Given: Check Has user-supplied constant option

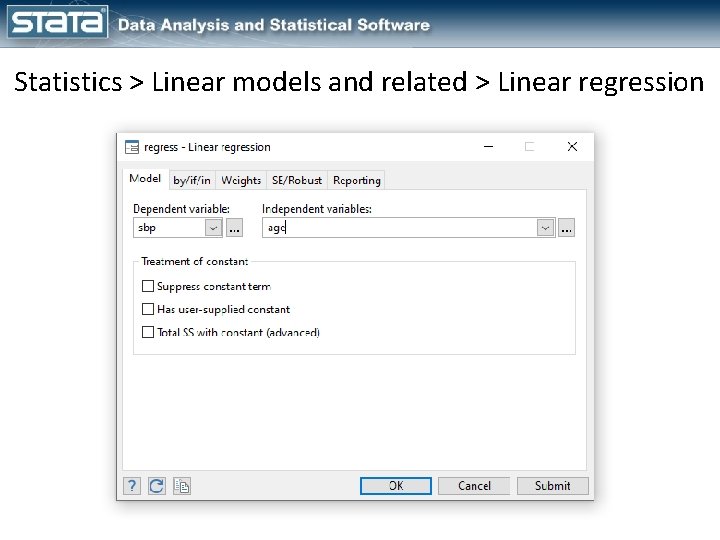Looking at the screenshot, I should tap(148, 309).
